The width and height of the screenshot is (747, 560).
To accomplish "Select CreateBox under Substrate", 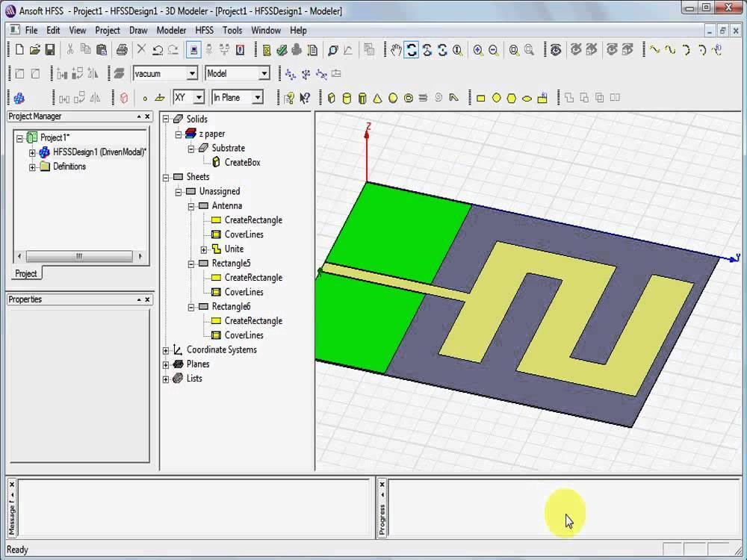I will [x=243, y=162].
